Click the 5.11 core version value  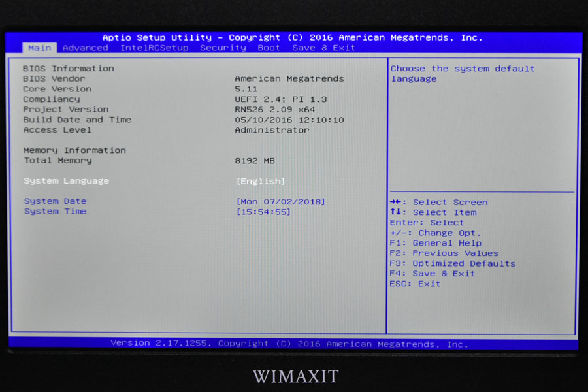(246, 90)
